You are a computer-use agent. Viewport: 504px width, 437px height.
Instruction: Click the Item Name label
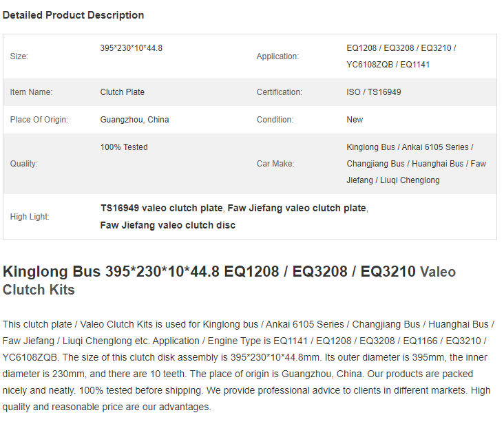pyautogui.click(x=31, y=92)
